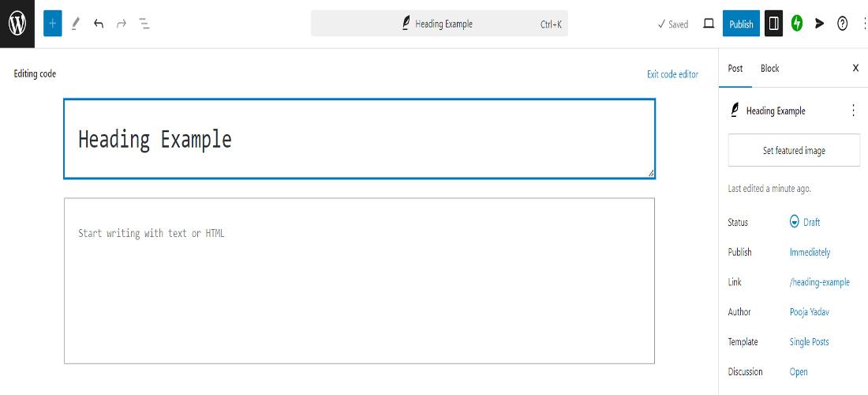Click the WordPress logo icon
The image size is (868, 395).
pyautogui.click(x=17, y=24)
